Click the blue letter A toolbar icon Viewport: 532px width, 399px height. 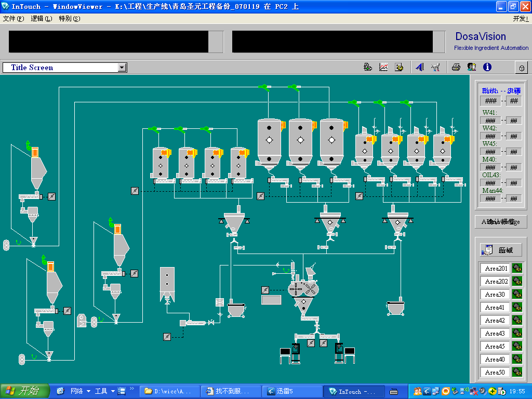pos(420,67)
